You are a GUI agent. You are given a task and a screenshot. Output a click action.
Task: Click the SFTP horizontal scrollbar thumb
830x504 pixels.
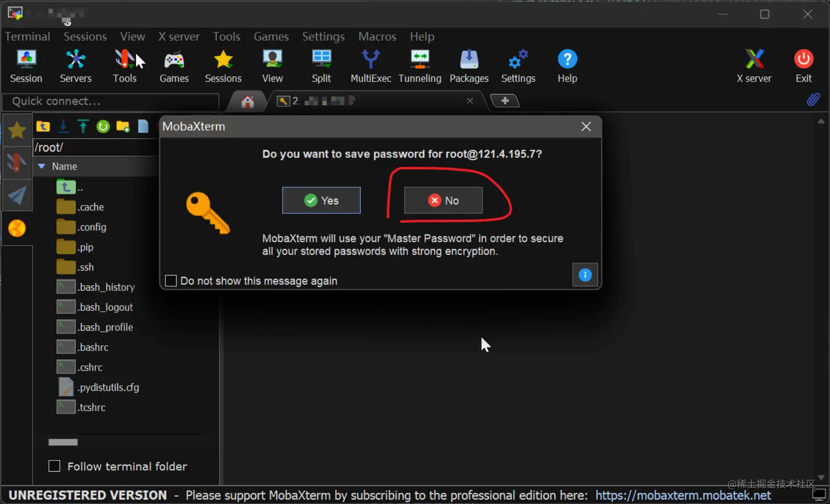pyautogui.click(x=63, y=442)
